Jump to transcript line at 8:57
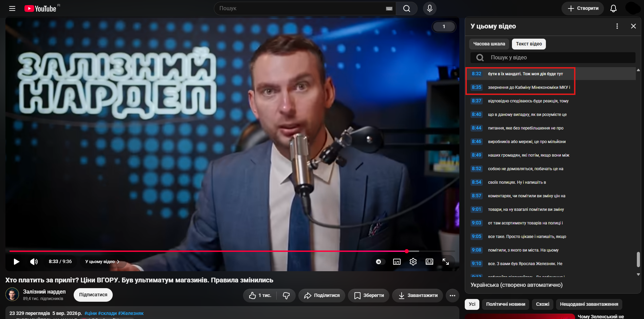Screen dimensions: 644x319 (x=551, y=196)
